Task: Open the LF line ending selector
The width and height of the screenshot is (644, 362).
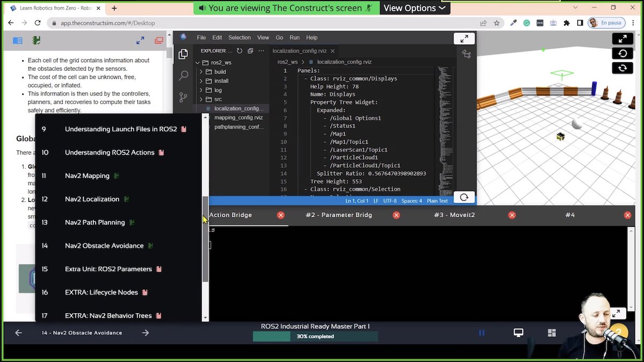Action: (376, 201)
